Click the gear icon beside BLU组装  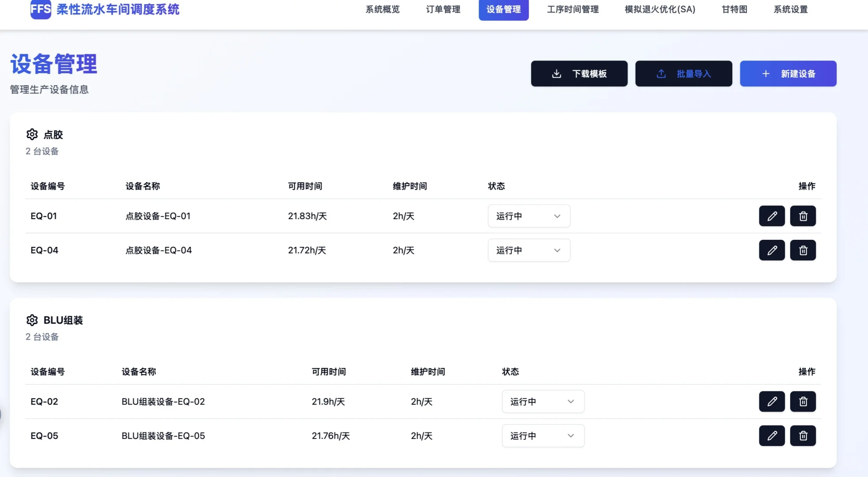32,320
